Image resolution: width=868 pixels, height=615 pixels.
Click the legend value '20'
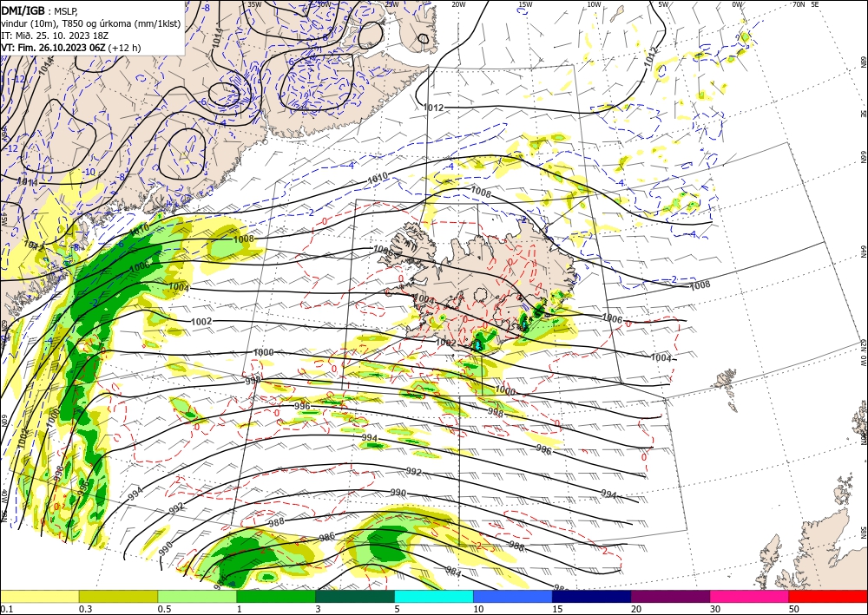coord(636,609)
